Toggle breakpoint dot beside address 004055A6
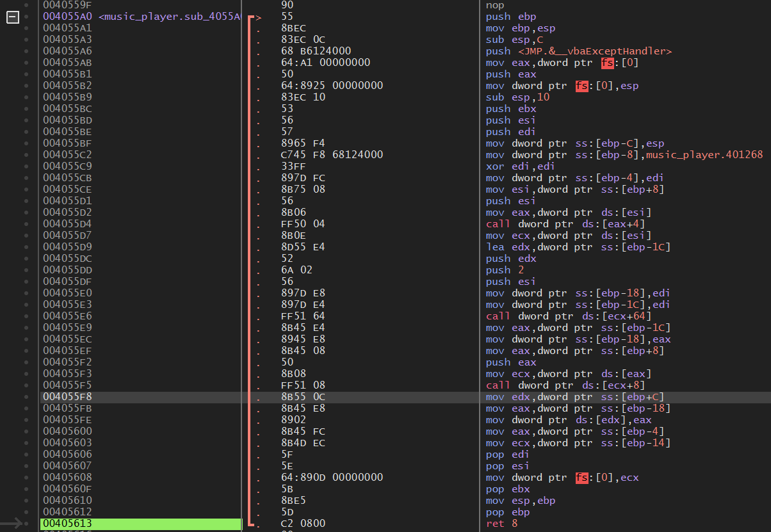Viewport: 771px width, 532px height. pyautogui.click(x=26, y=51)
